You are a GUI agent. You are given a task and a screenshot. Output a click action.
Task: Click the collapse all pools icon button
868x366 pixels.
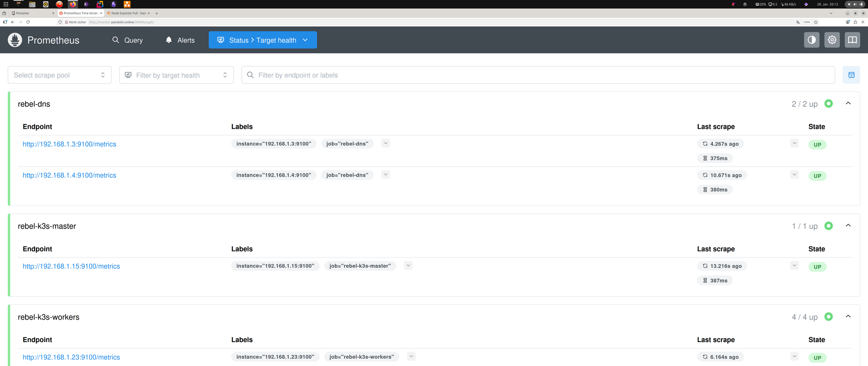[x=851, y=75]
